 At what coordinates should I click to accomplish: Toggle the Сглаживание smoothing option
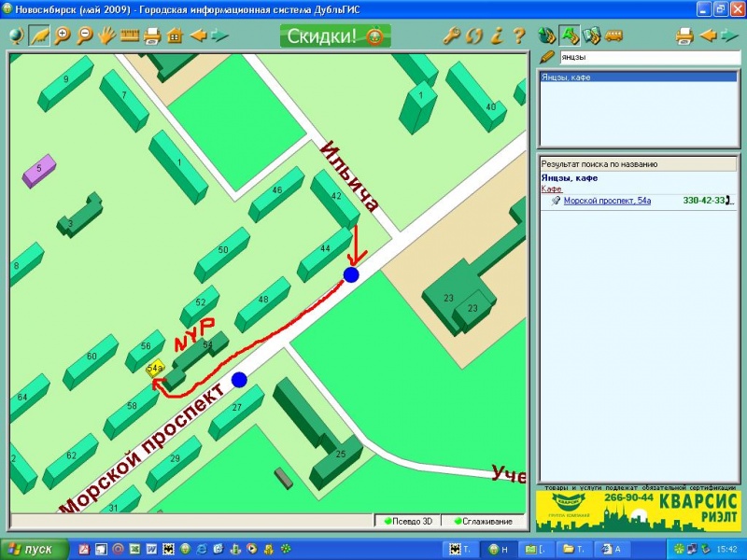pos(482,521)
